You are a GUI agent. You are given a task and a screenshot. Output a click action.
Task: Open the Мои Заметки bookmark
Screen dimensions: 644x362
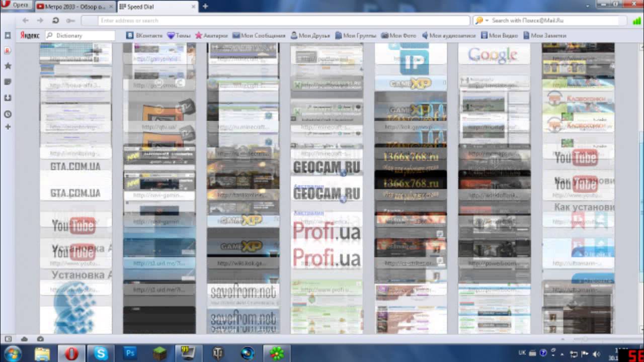[x=545, y=36]
